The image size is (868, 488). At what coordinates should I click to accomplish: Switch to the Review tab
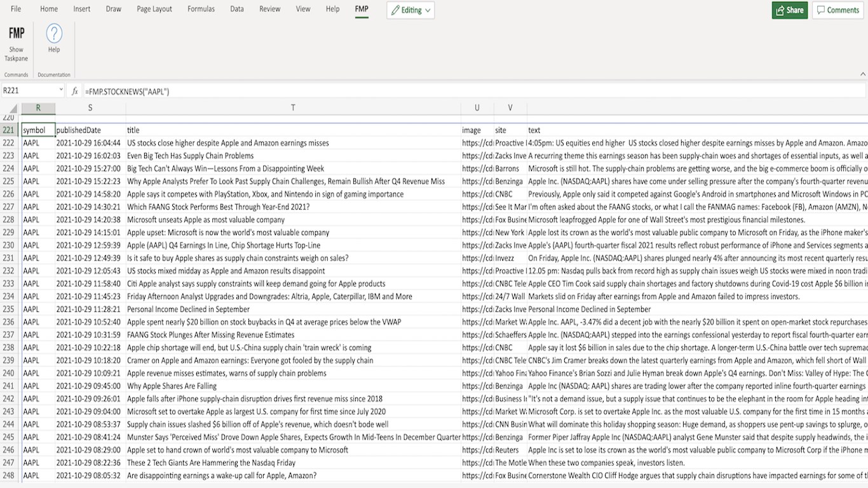pos(270,10)
